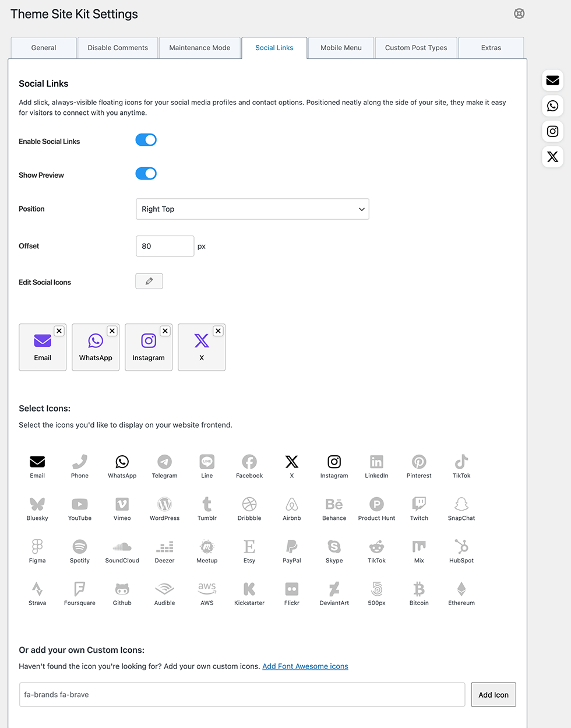Screen dimensions: 571x728
Task: Click the floating WhatsApp preview icon
Action: [x=552, y=106]
